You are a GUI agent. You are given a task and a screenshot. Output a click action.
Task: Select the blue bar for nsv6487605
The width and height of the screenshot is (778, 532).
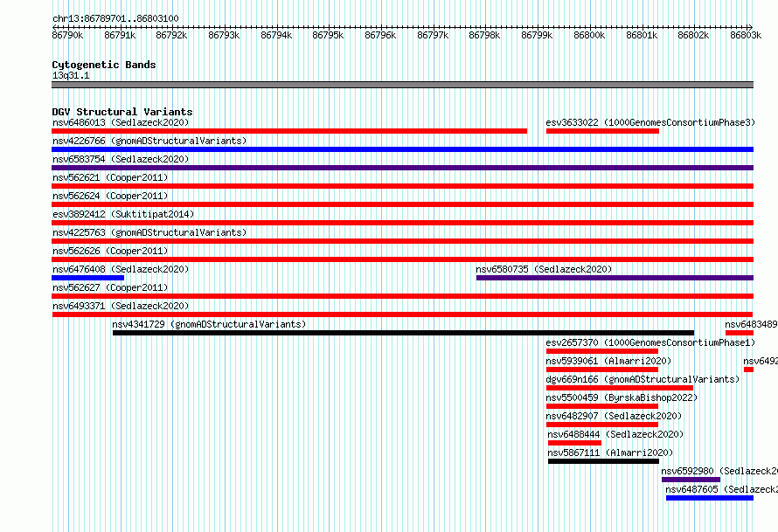click(x=710, y=498)
